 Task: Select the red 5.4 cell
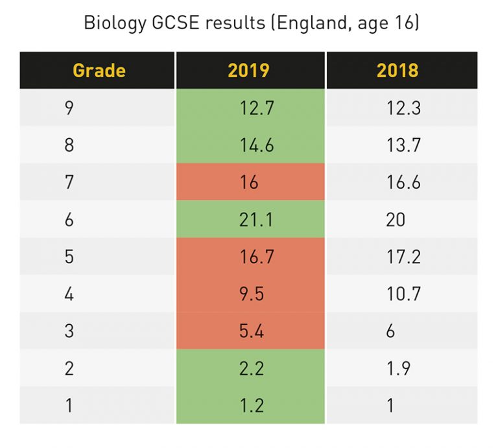250,331
